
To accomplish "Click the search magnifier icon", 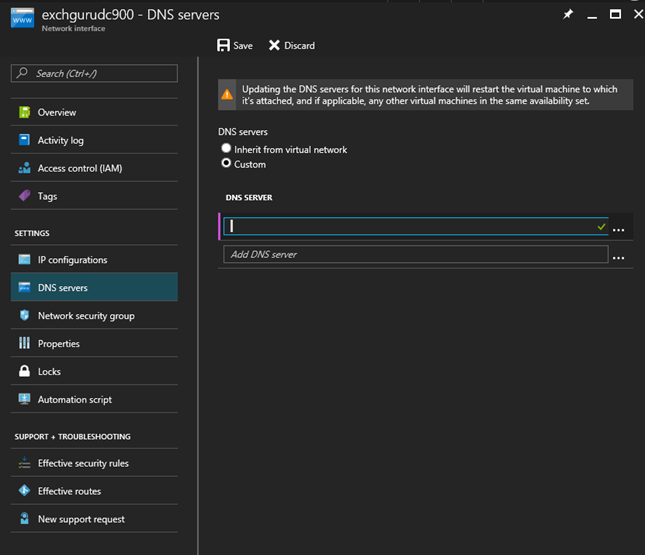I will click(22, 73).
